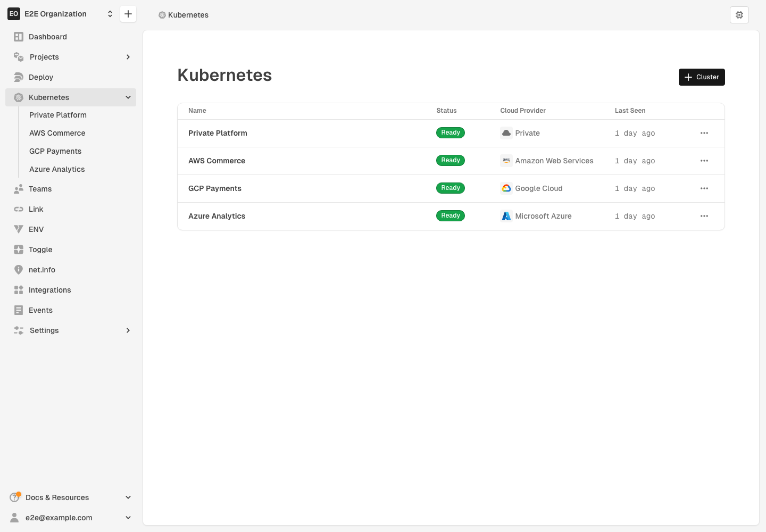The width and height of the screenshot is (766, 532).
Task: Click the Ready badge for AWS Commerce
Action: pos(451,160)
